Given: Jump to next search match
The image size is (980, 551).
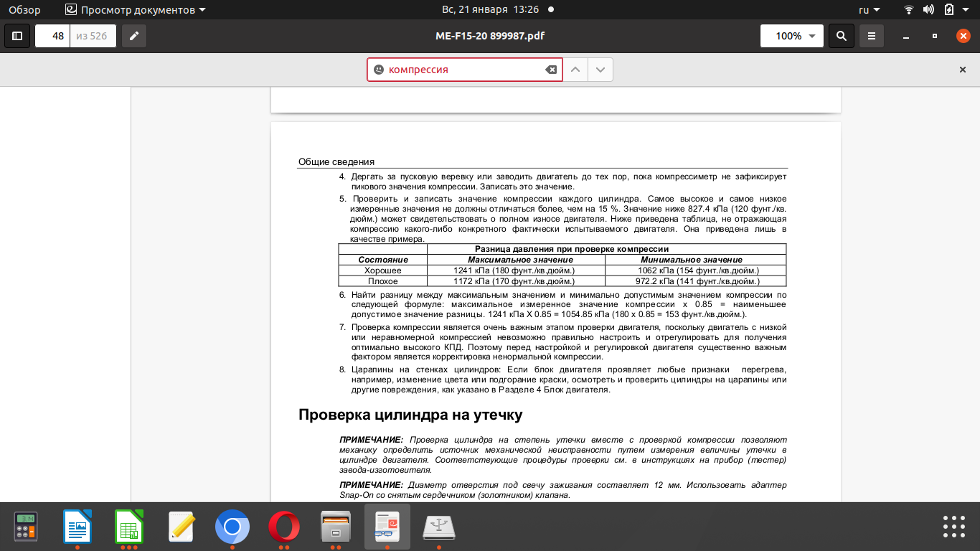Looking at the screenshot, I should 600,70.
